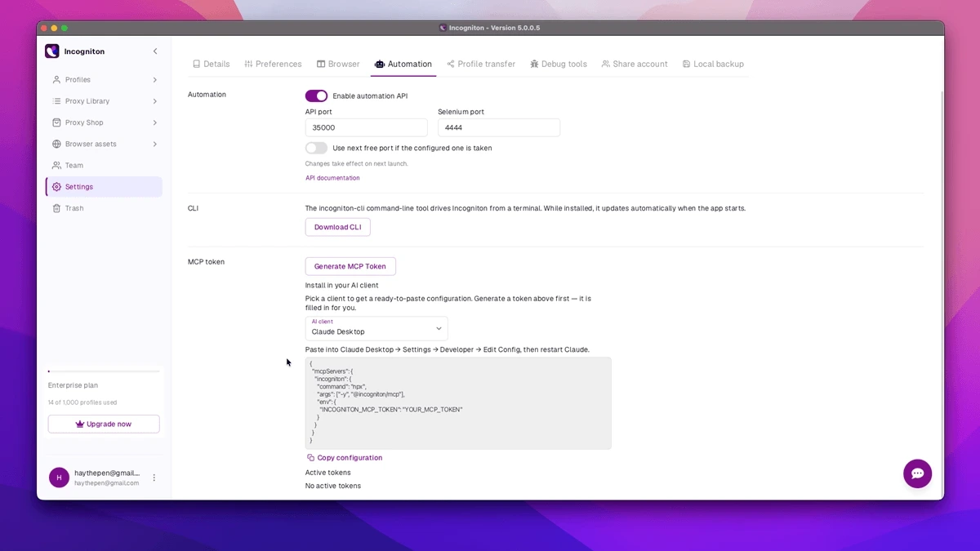980x551 pixels.
Task: Click the Browser assets globe icon
Action: click(56, 144)
